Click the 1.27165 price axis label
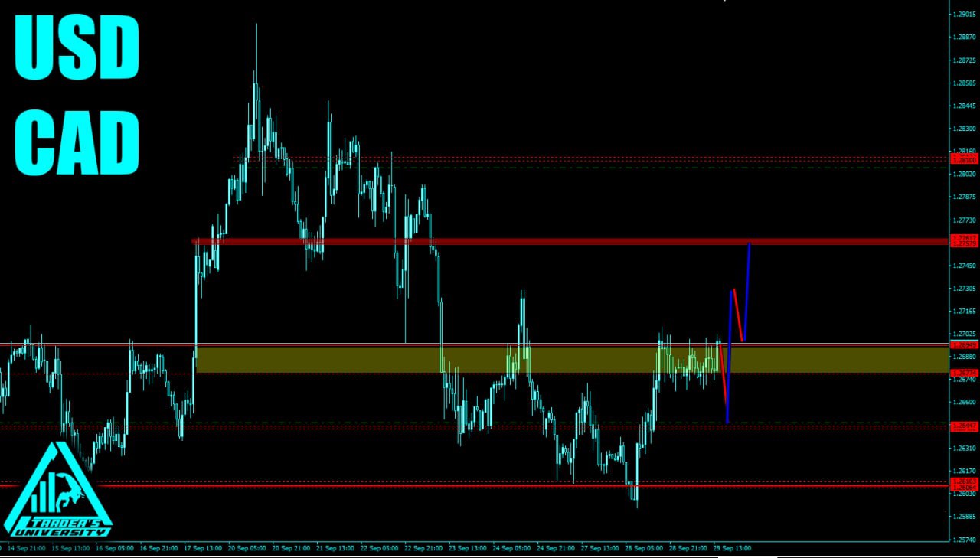Screen dimensions: 980x558 click(965, 312)
